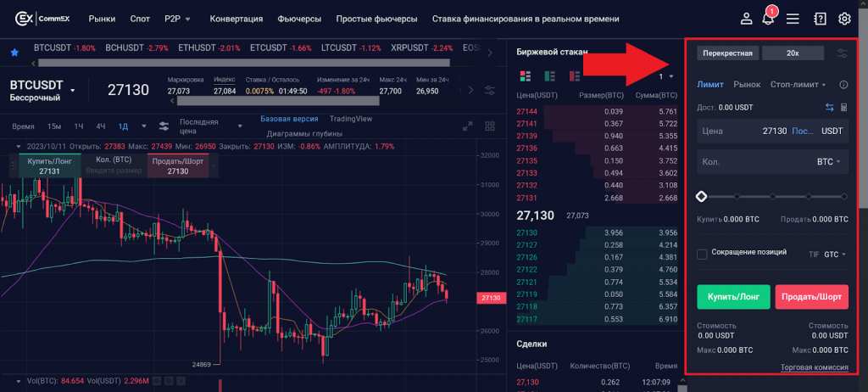The width and height of the screenshot is (868, 392).
Task: Open Фьючерсы in the top menu
Action: 299,19
